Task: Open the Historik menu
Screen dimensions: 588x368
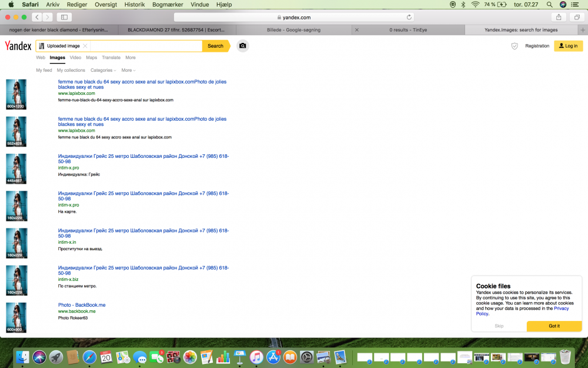Action: 134,5
